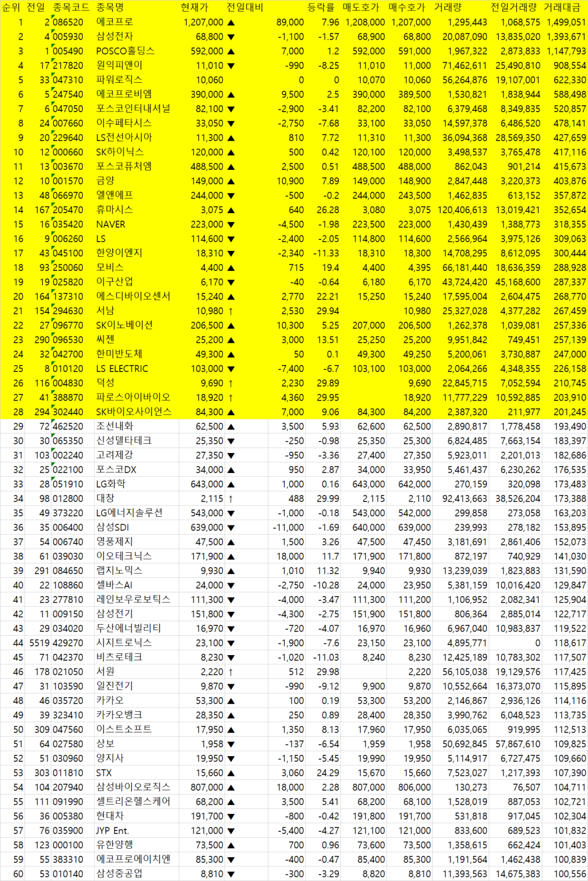Screen dimensions: 588x881
Task: Select the stock name 포스코퓨처엠
Action: [124, 166]
